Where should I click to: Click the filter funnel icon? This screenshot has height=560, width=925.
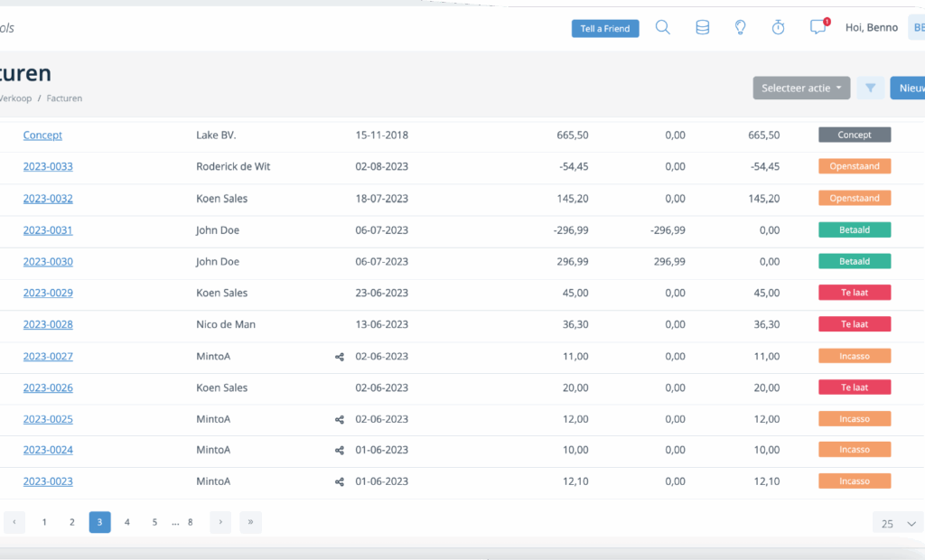[870, 88]
